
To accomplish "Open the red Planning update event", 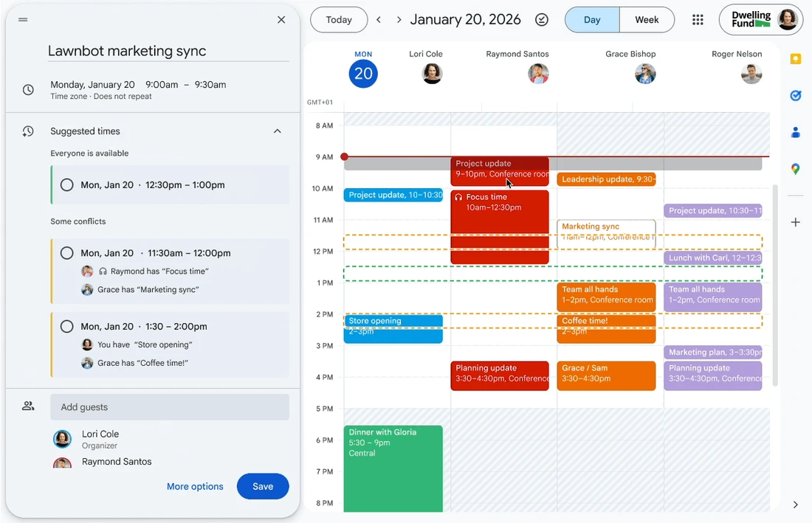I will (500, 375).
